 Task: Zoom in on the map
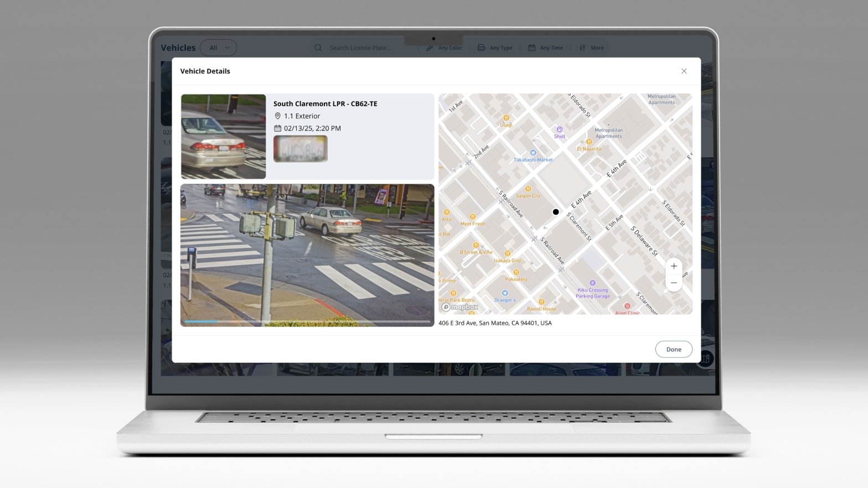[674, 266]
